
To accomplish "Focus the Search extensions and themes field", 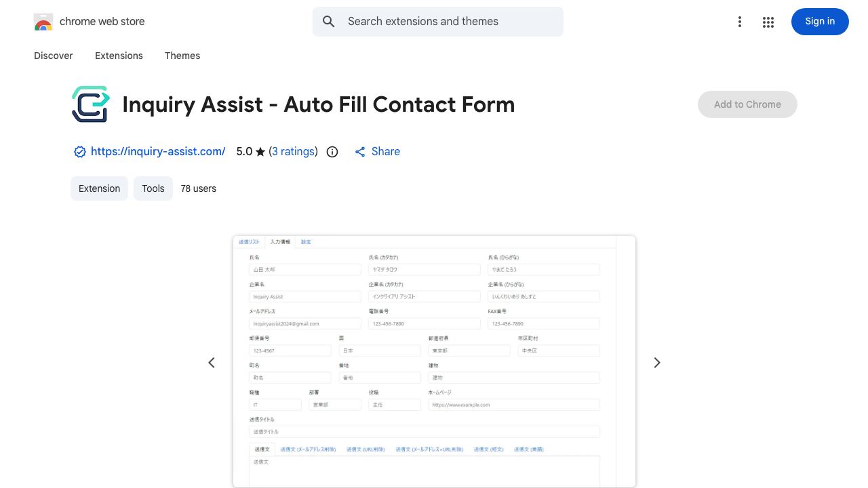I will pos(438,22).
